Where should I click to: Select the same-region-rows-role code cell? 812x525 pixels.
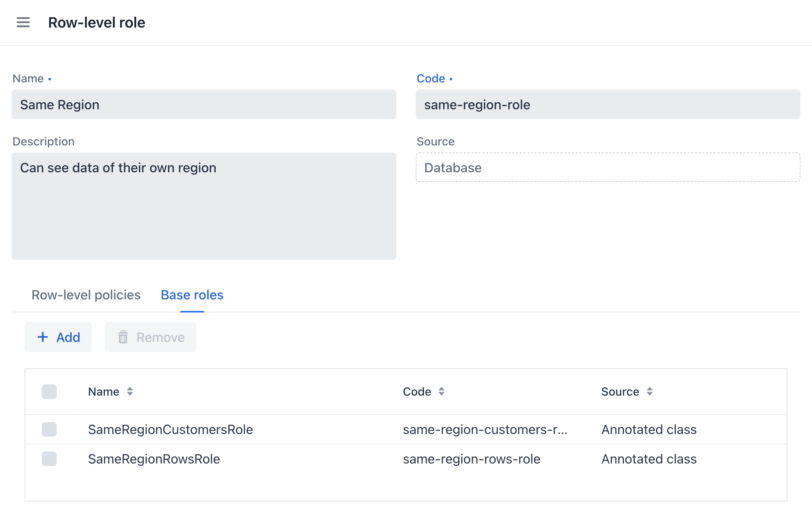point(471,459)
